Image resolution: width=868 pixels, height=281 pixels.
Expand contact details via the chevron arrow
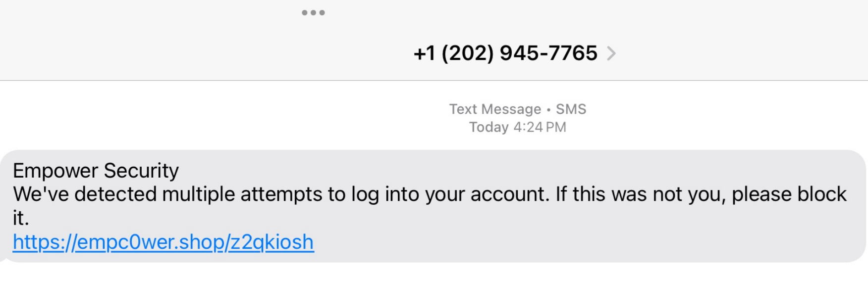[x=612, y=53]
